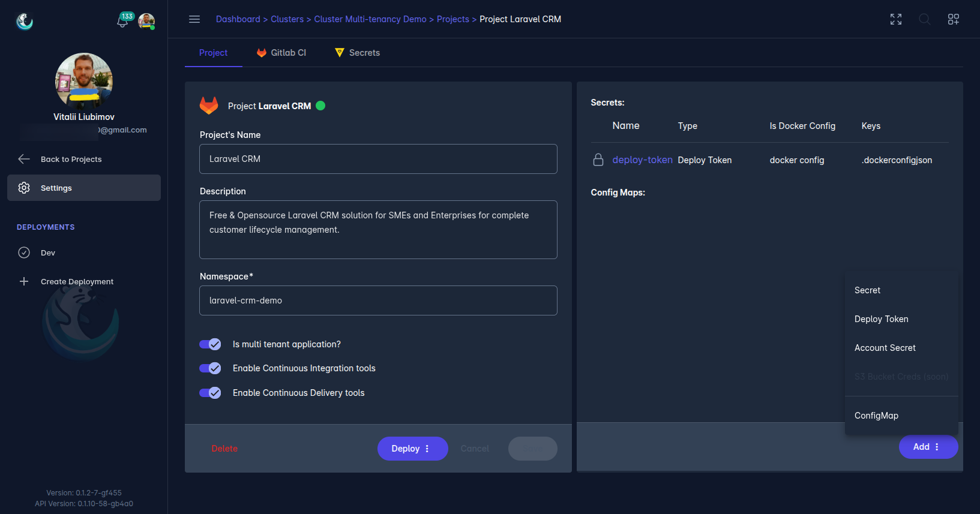
Task: Click the 'Deploy Token' type cell
Action: coord(705,160)
